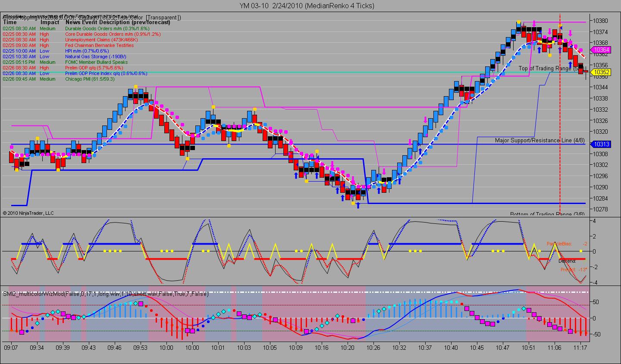Screen dimensions: 621x364
Task: Click the Impact column header
Action: [50, 22]
